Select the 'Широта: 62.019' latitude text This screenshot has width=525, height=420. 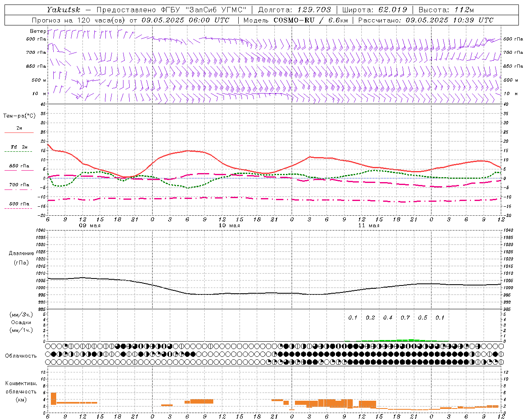pos(375,10)
